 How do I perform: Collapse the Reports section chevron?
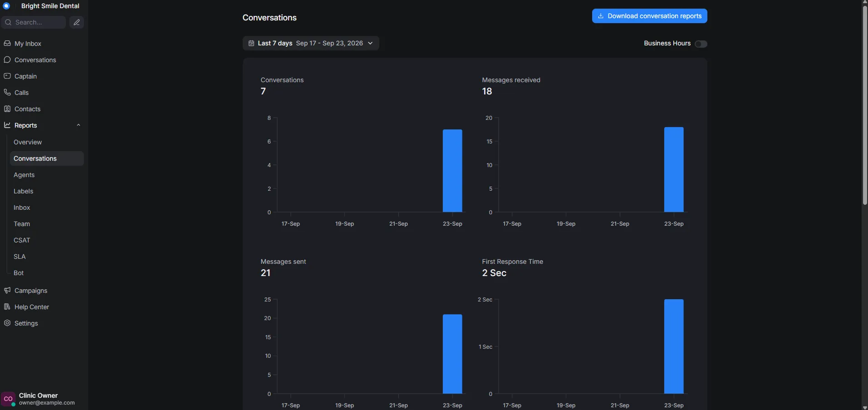click(78, 125)
